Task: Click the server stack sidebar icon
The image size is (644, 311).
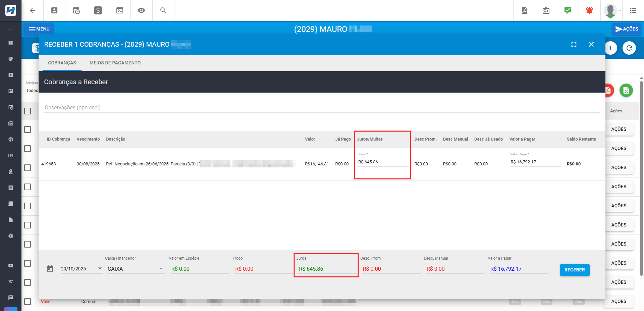Action: 11,204
